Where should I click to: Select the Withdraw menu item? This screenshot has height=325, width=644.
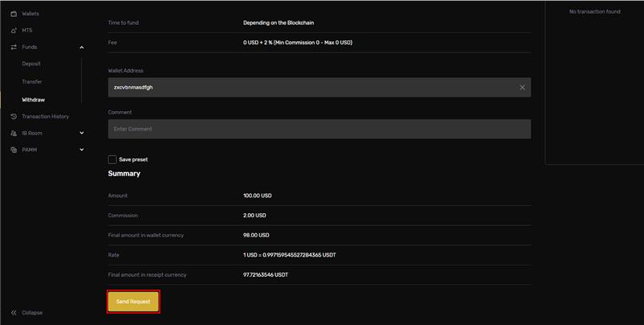33,100
